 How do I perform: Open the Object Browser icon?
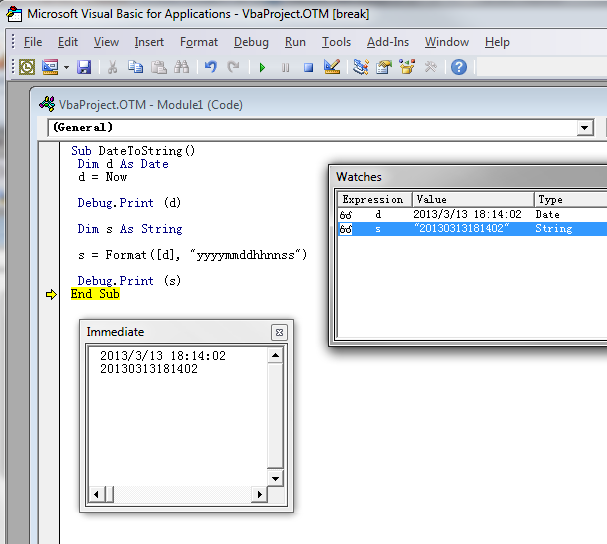[x=407, y=67]
